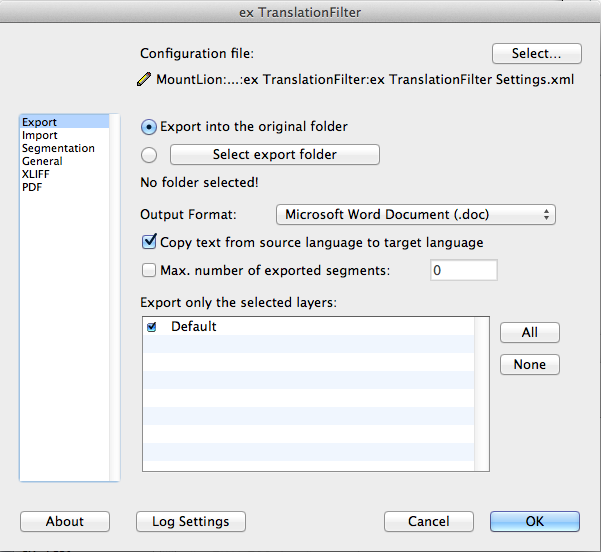The width and height of the screenshot is (601, 552).
Task: Uncheck the Default layer checkbox
Action: click(x=152, y=327)
